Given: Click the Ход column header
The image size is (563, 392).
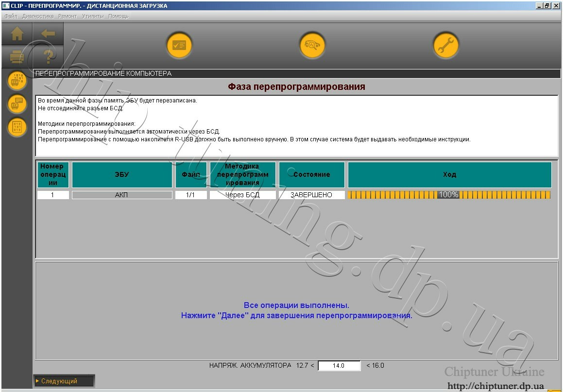Looking at the screenshot, I should click(449, 174).
